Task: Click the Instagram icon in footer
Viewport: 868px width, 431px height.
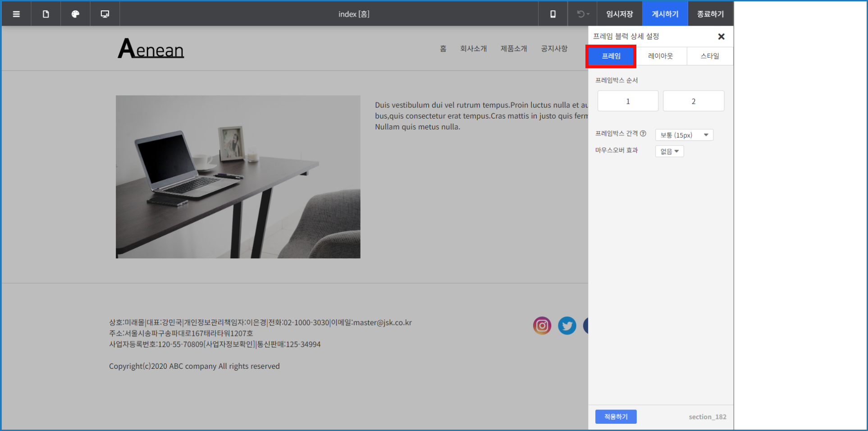Action: 542,326
